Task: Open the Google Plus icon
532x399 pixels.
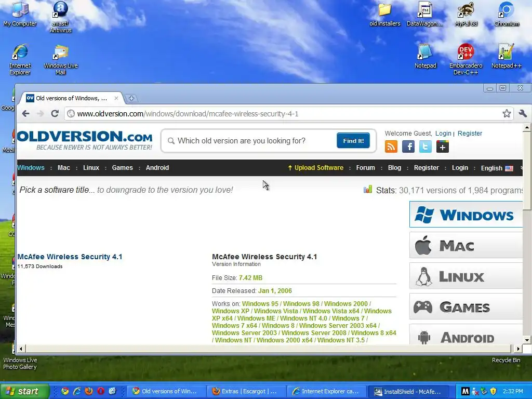Action: coord(443,147)
